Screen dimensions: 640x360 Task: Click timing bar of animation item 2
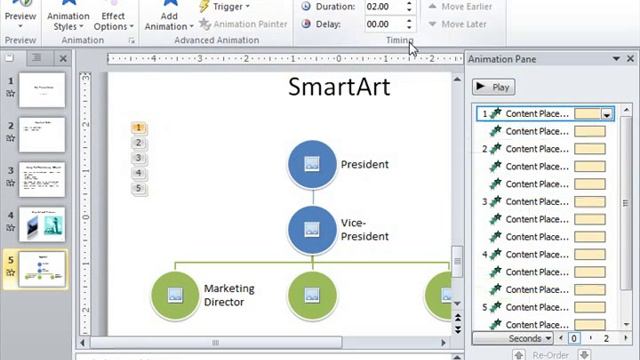point(590,149)
